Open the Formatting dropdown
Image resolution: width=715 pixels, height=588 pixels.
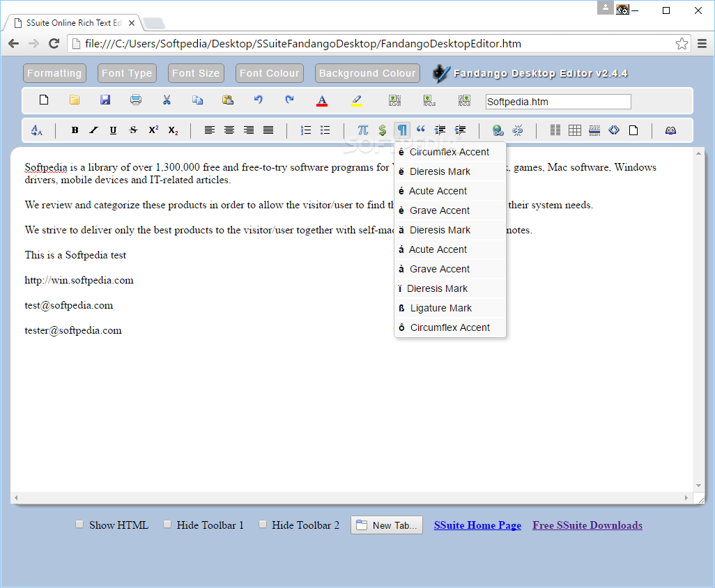55,73
